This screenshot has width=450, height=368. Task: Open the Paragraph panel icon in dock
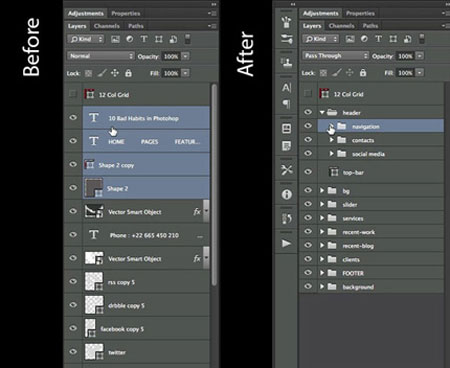click(x=286, y=104)
